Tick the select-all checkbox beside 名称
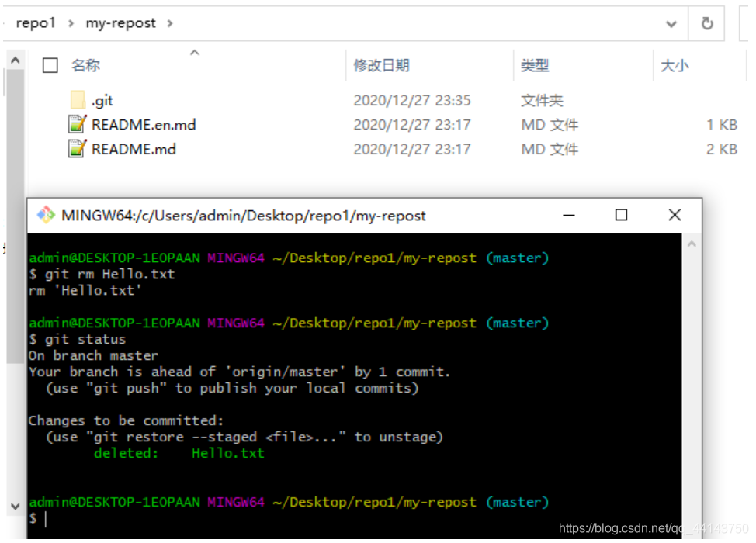The width and height of the screenshot is (756, 543). 50,65
